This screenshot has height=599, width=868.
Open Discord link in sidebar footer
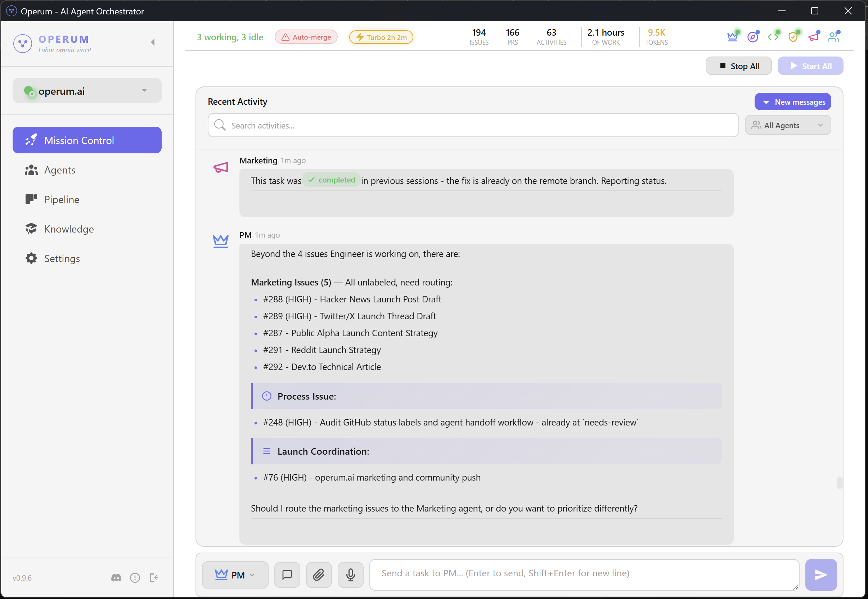click(116, 578)
